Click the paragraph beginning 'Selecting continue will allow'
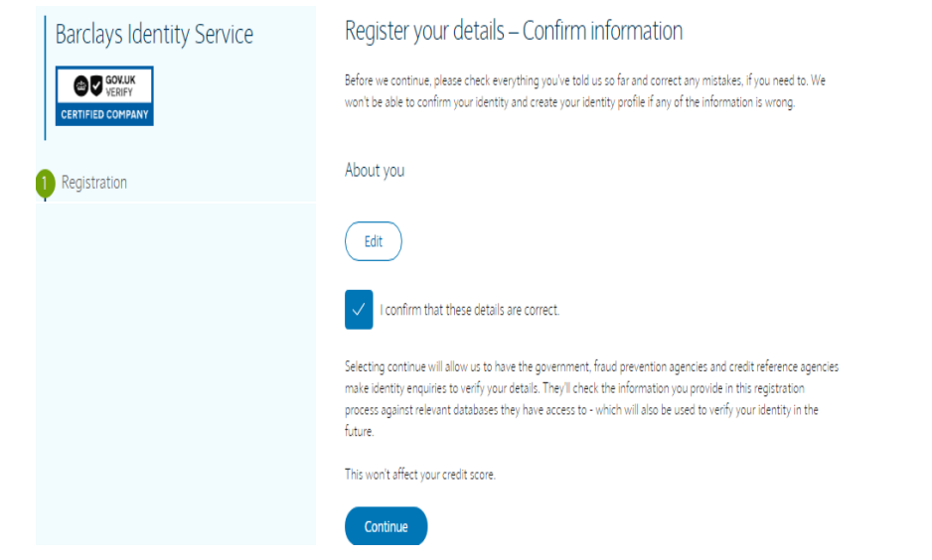Image resolution: width=932 pixels, height=560 pixels. (x=591, y=399)
